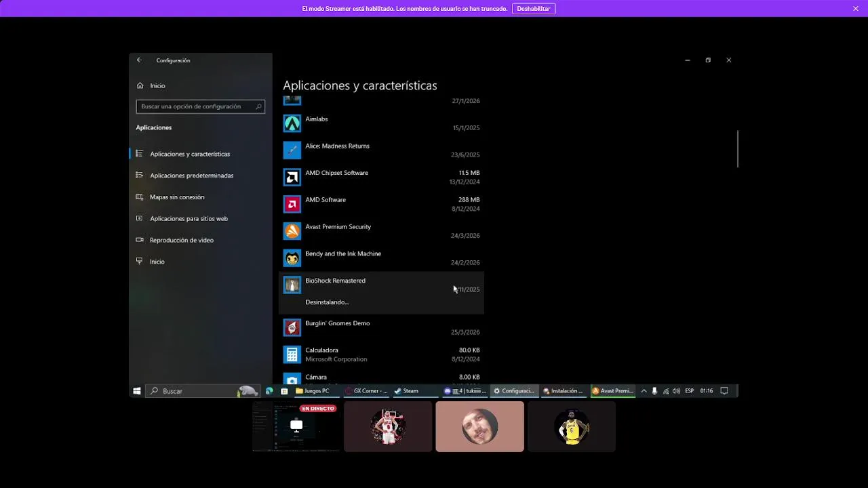This screenshot has width=868, height=488.
Task: Click the Alice: Madness Returns icon
Action: pyautogui.click(x=292, y=150)
